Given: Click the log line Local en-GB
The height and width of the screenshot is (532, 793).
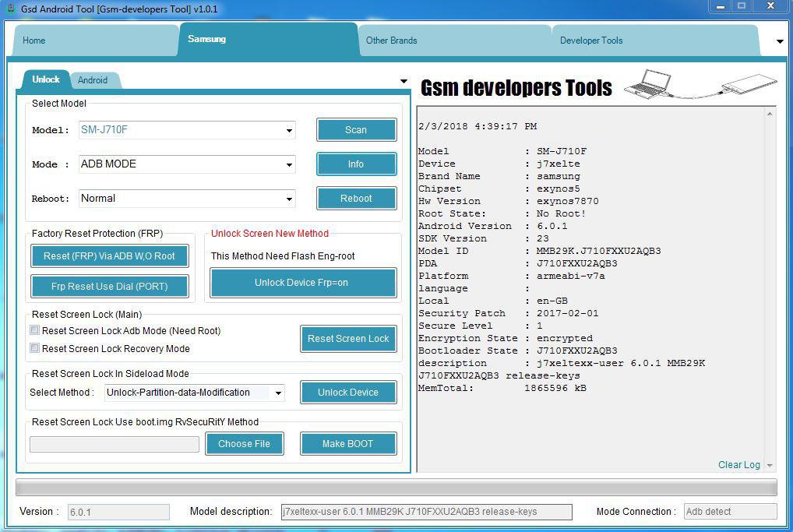Looking at the screenshot, I should (x=493, y=301).
